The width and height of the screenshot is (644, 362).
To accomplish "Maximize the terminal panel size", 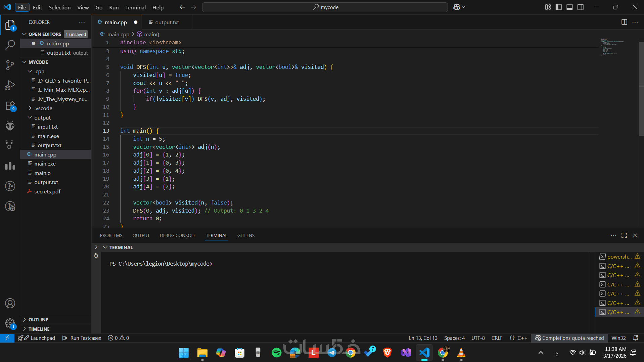I will pos(624,235).
